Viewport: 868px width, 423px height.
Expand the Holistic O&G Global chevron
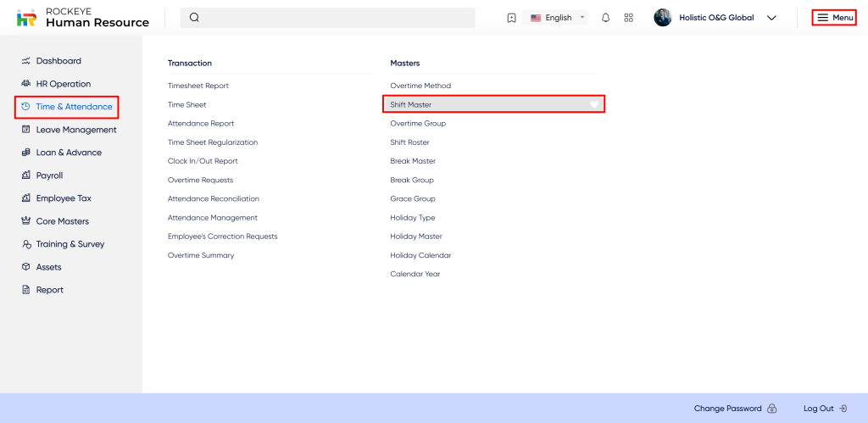point(771,18)
